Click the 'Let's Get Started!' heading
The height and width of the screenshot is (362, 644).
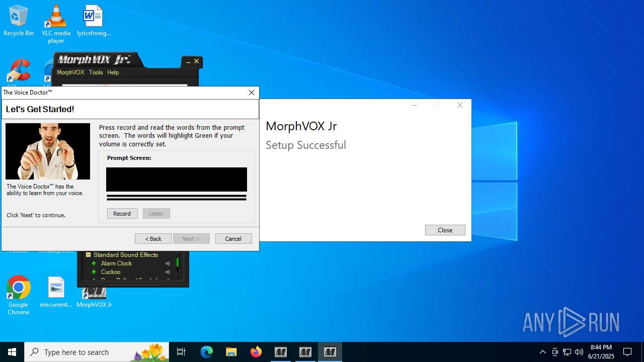tap(40, 109)
